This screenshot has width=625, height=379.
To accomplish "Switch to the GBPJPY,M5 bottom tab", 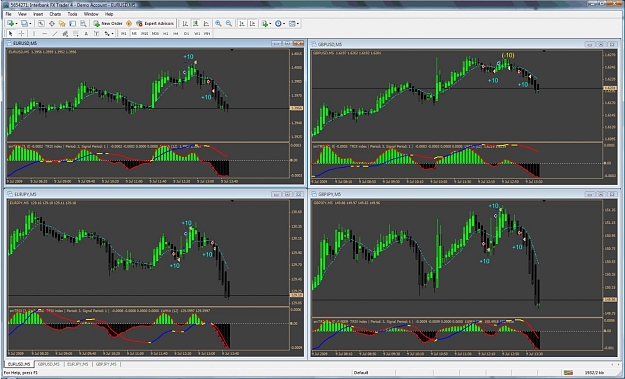I will coord(106,364).
